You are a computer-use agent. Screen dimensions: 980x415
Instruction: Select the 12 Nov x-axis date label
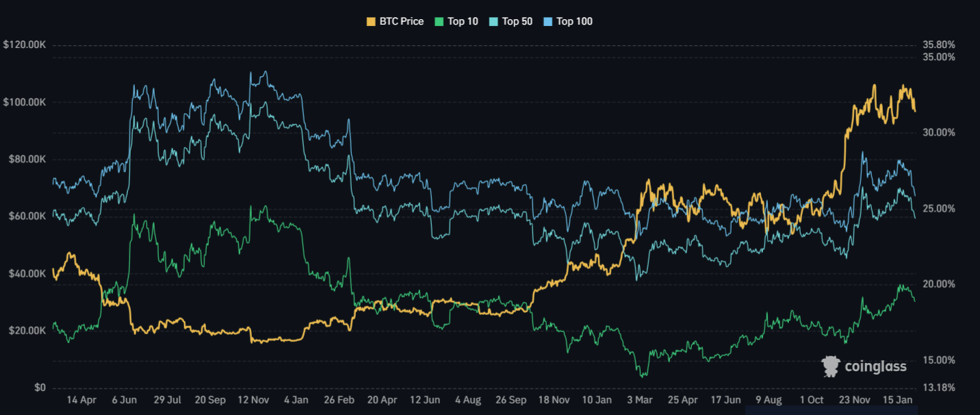pyautogui.click(x=253, y=399)
